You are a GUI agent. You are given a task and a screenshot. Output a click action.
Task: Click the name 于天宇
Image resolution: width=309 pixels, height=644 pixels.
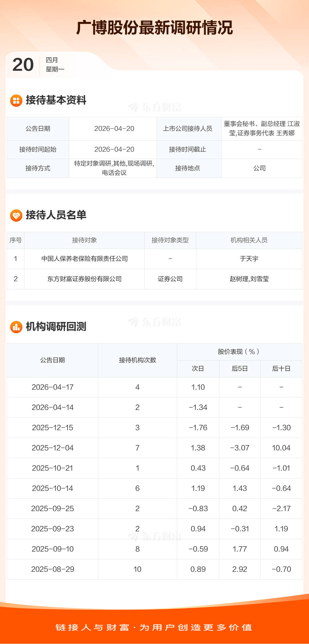[x=249, y=259]
